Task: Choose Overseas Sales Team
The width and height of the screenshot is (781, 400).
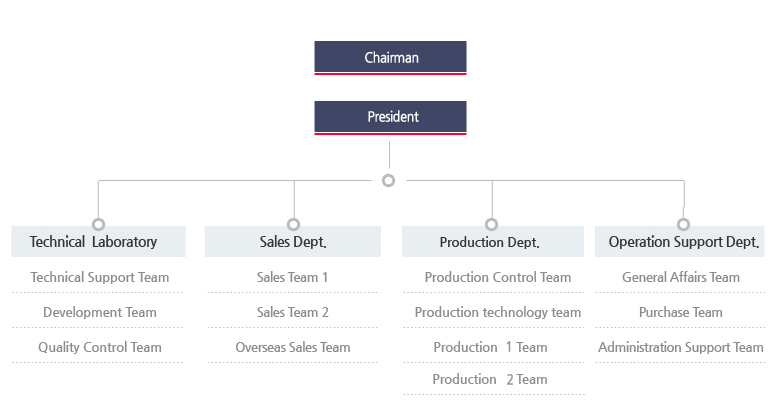Action: coord(292,347)
